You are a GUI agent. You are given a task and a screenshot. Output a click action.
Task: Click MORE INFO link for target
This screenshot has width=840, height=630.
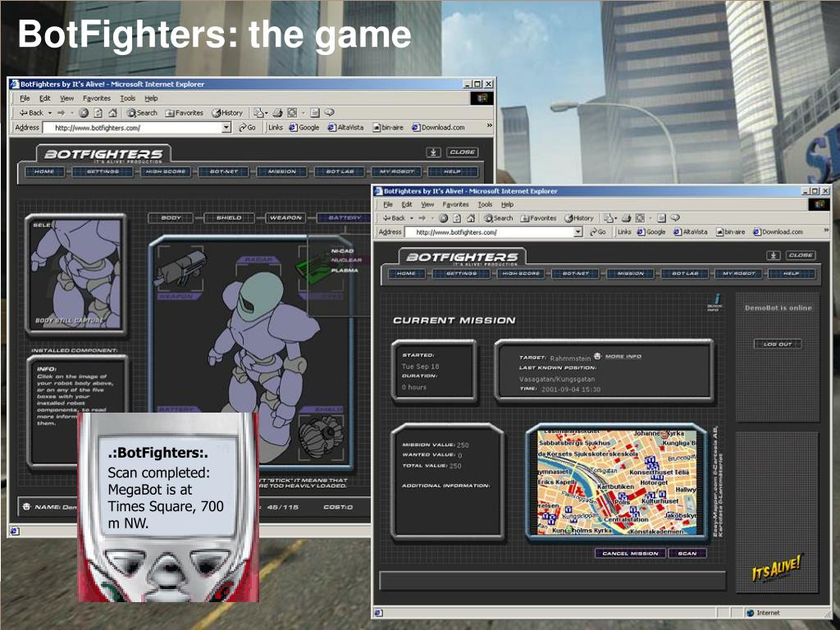623,356
